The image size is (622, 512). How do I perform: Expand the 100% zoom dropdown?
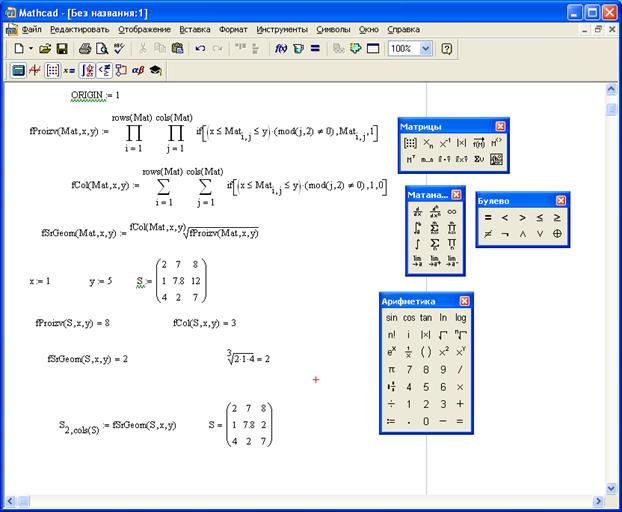pyautogui.click(x=426, y=49)
